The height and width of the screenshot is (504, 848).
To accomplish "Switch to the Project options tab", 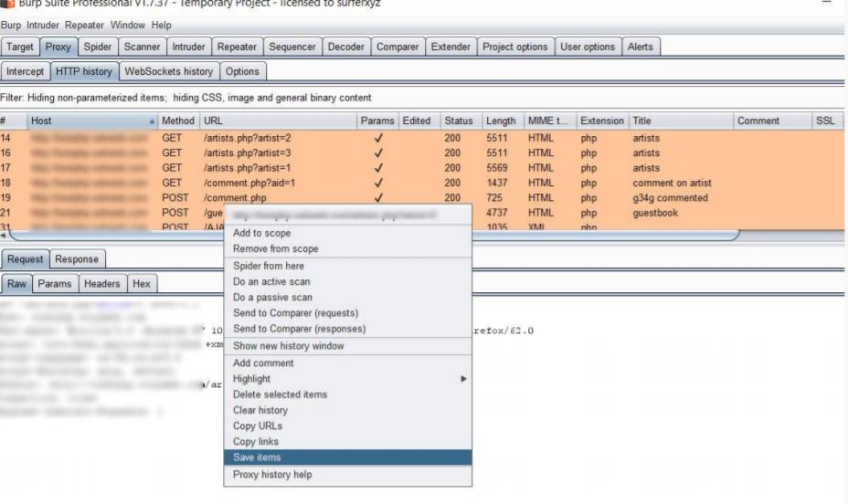I will tap(514, 47).
